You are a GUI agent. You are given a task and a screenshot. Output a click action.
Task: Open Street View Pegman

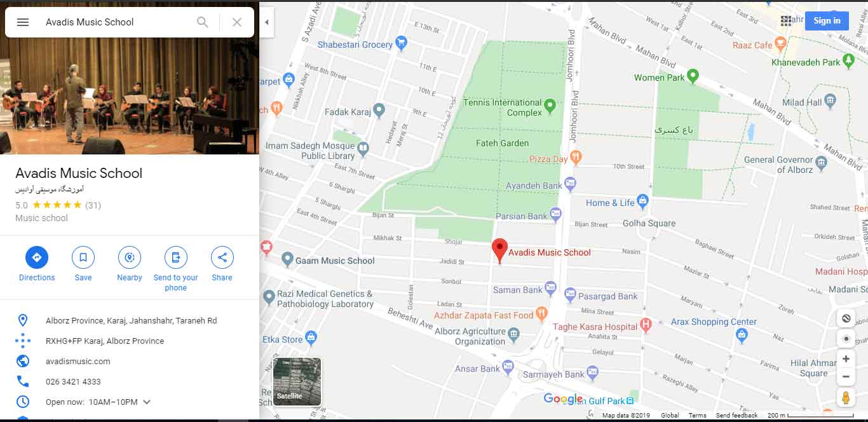tap(846, 398)
